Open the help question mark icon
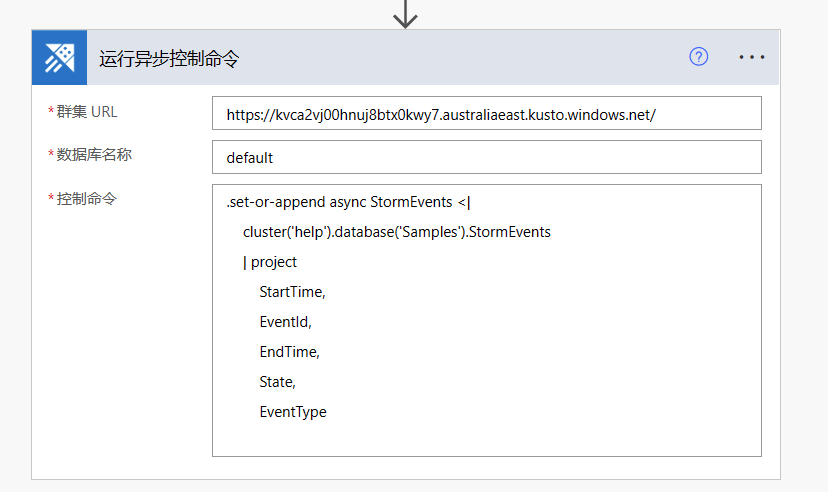Screen dimensions: 828x492 [x=699, y=56]
